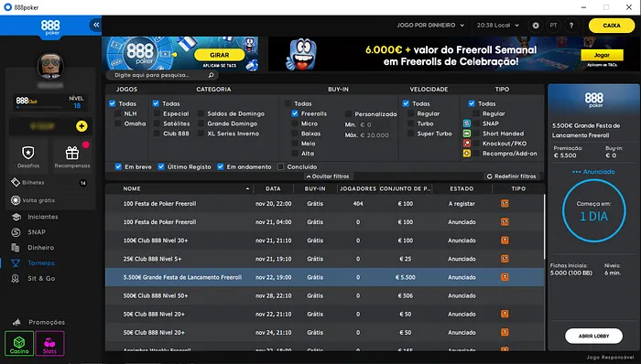Click the tournament list scrollbar
Screen dimensions: 641x364
click(544, 227)
